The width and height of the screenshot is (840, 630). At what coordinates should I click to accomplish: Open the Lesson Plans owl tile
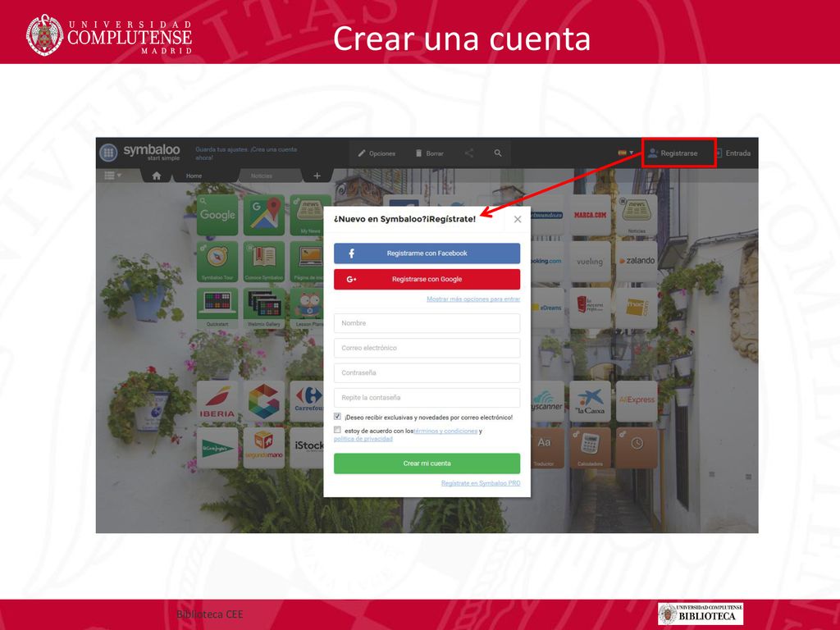307,308
